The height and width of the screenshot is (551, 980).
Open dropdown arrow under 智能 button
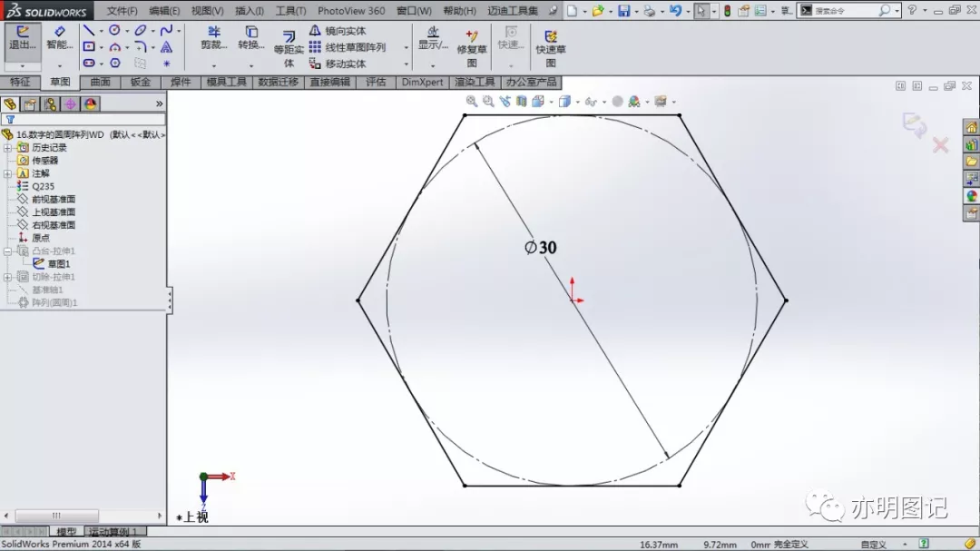click(x=60, y=65)
